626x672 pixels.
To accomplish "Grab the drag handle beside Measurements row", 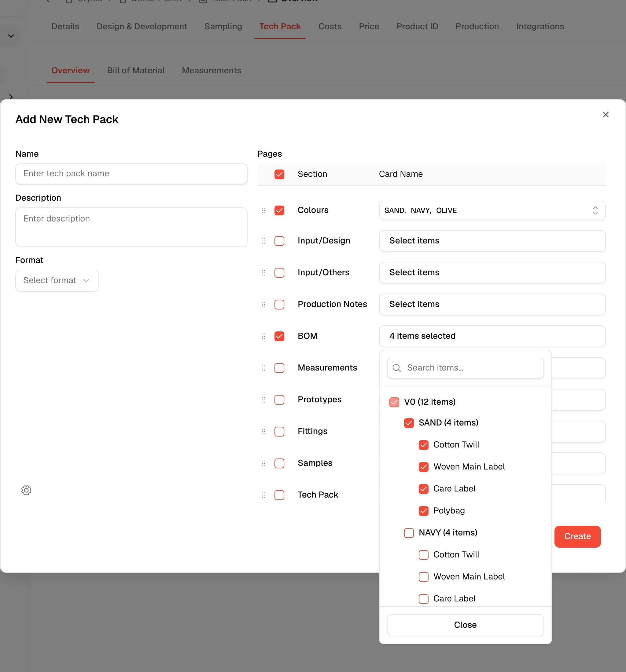I will [263, 368].
